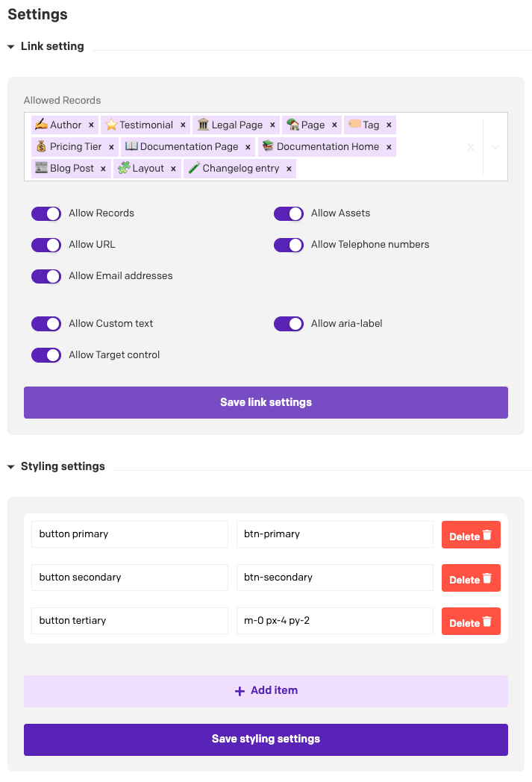This screenshot has width=532, height=782.
Task: Remove the Pricing Tier tag
Action: [112, 146]
